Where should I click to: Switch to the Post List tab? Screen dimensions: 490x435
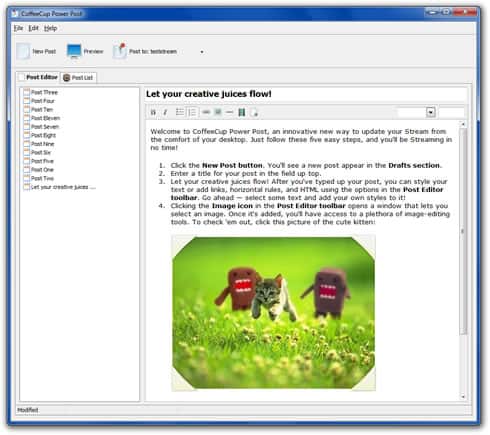click(78, 78)
